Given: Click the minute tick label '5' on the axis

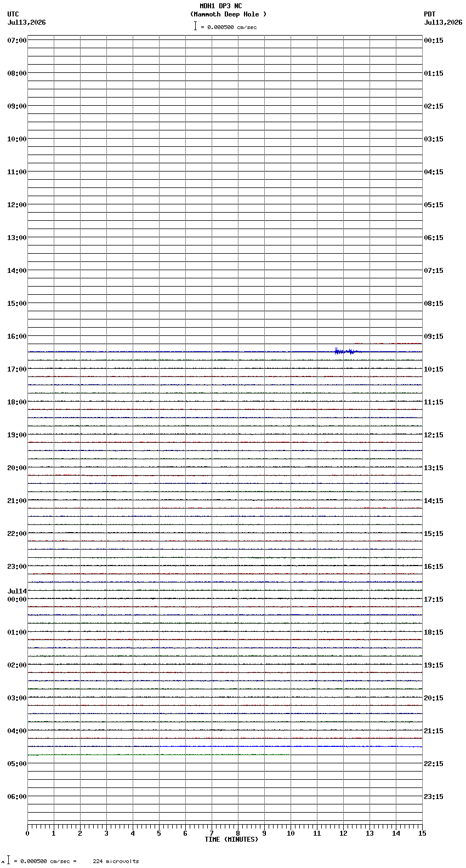Looking at the screenshot, I should 159,833.
